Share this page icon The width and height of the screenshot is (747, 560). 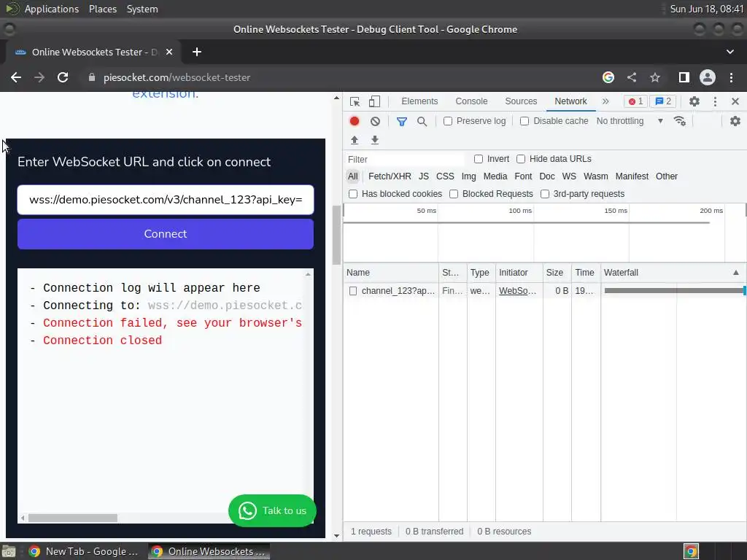632,77
